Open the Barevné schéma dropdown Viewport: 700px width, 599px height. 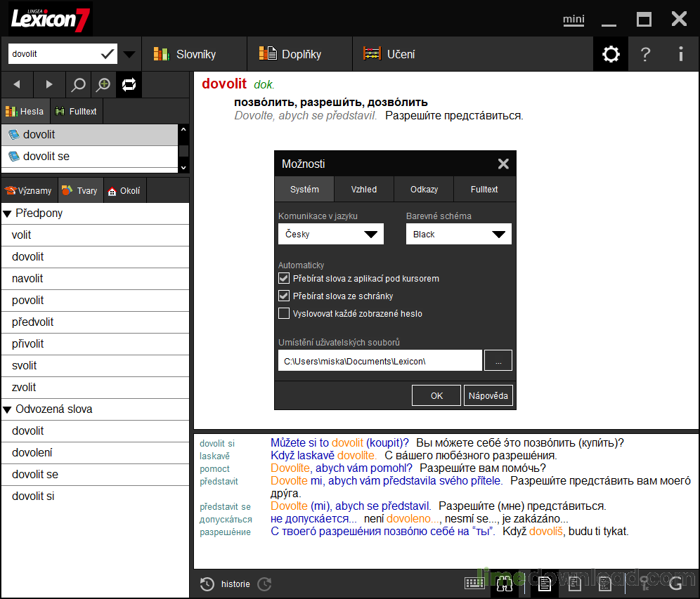[458, 234]
